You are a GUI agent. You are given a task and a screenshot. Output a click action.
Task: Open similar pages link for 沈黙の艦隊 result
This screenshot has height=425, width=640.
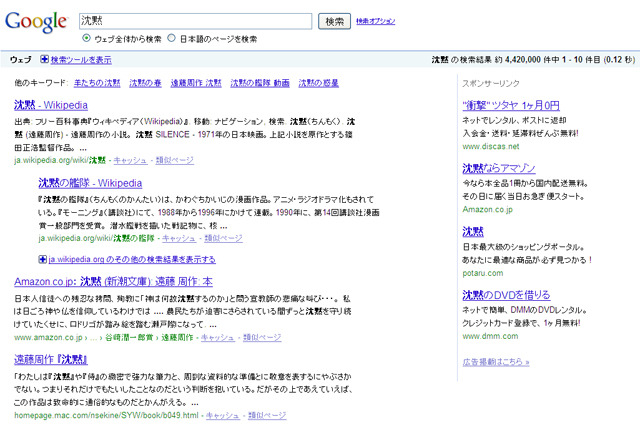pyautogui.click(x=224, y=238)
